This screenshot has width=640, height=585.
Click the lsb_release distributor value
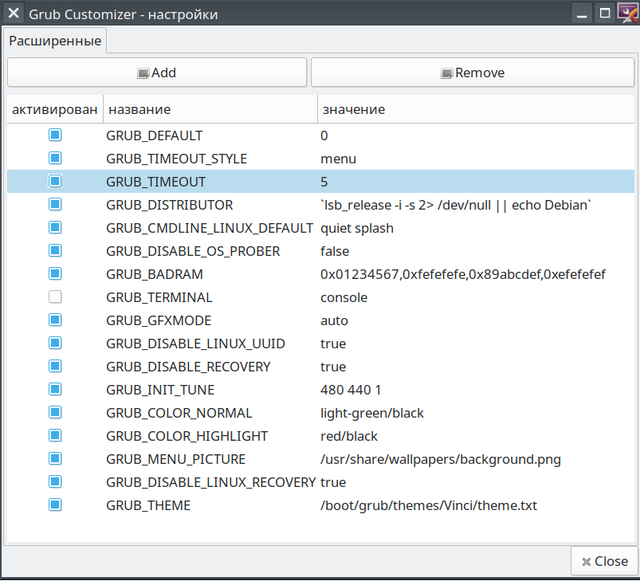click(x=456, y=205)
